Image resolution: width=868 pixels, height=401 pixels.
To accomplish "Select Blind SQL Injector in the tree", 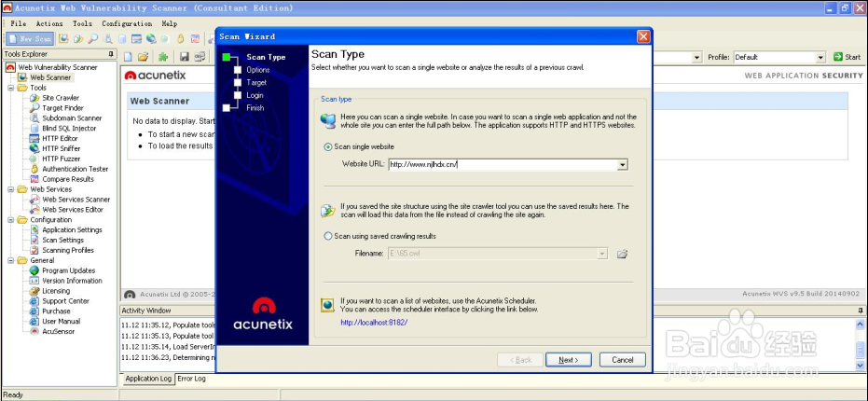I will point(69,128).
